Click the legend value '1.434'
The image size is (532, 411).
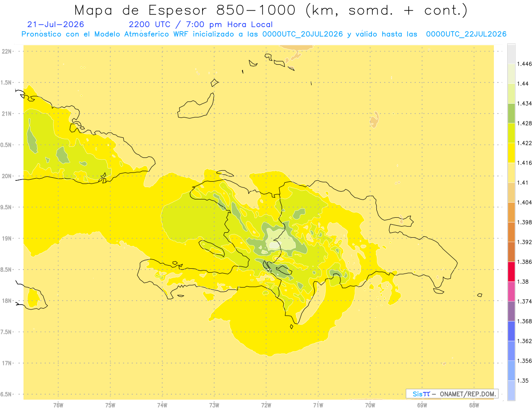[x=524, y=103]
